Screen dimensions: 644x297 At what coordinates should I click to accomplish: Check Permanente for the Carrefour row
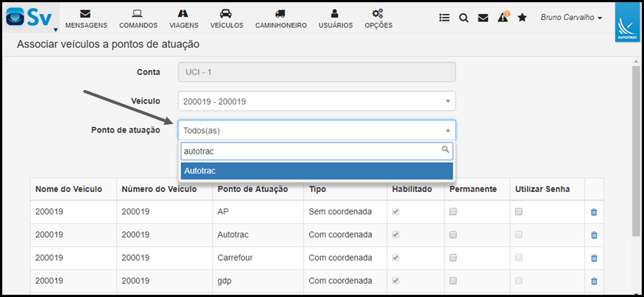point(453,258)
